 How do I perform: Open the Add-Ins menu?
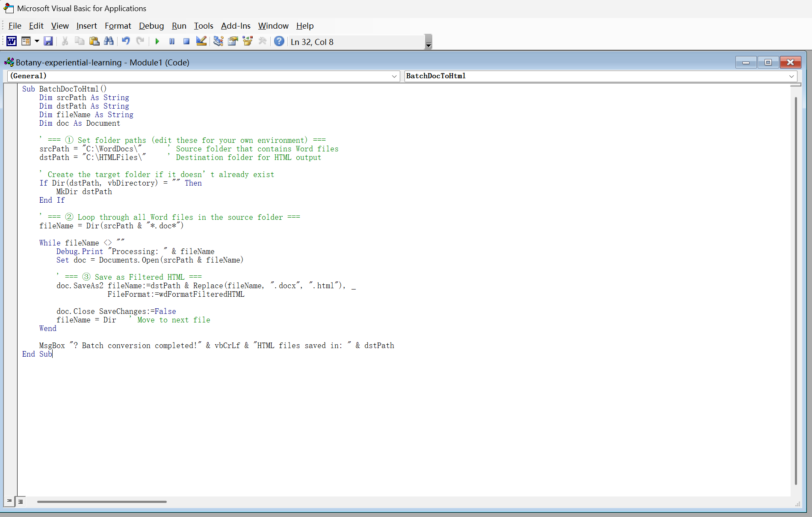pyautogui.click(x=235, y=26)
